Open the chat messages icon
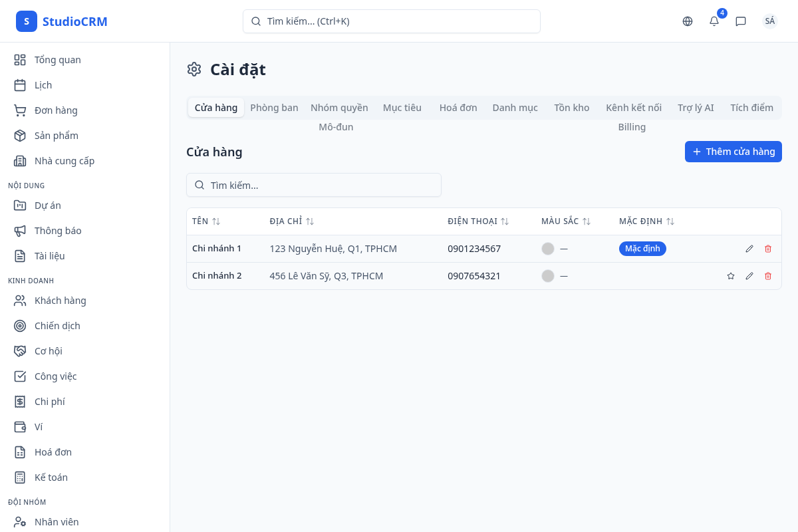The image size is (798, 532). tap(741, 21)
